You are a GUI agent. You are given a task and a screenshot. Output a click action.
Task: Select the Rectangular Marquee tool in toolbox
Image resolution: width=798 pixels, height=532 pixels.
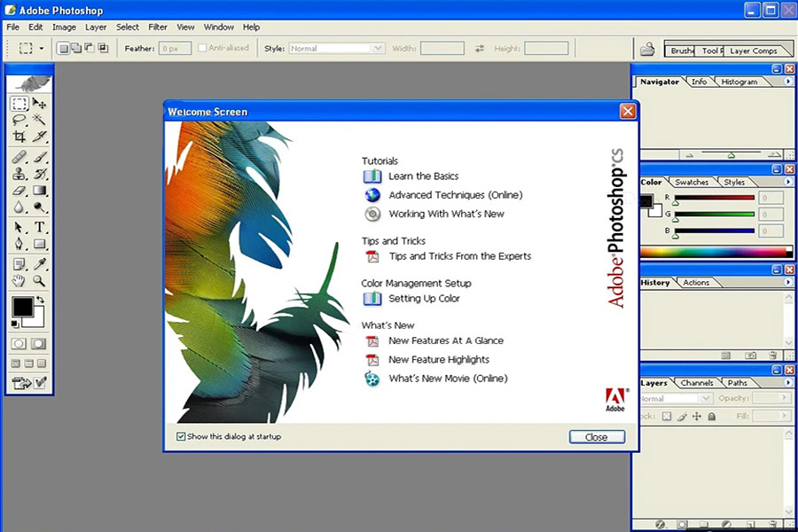point(20,104)
